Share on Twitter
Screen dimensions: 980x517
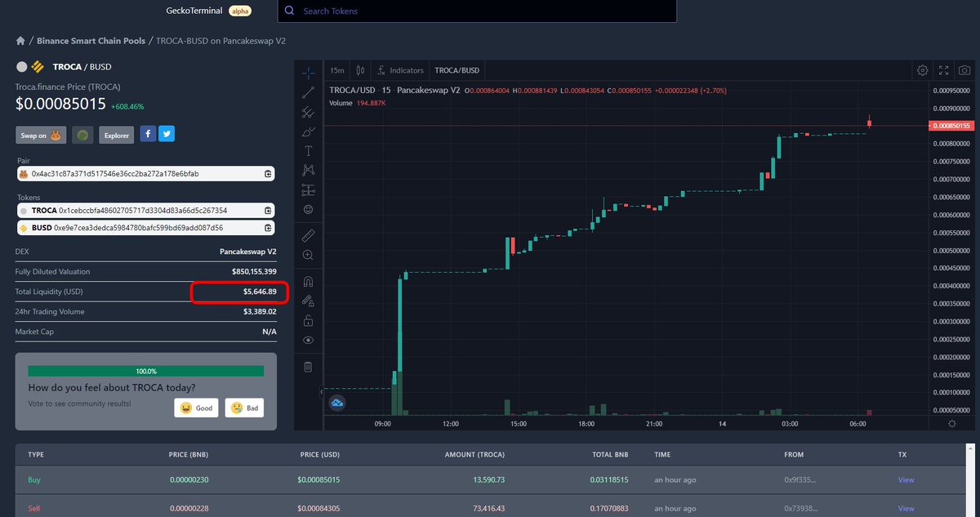pos(167,134)
